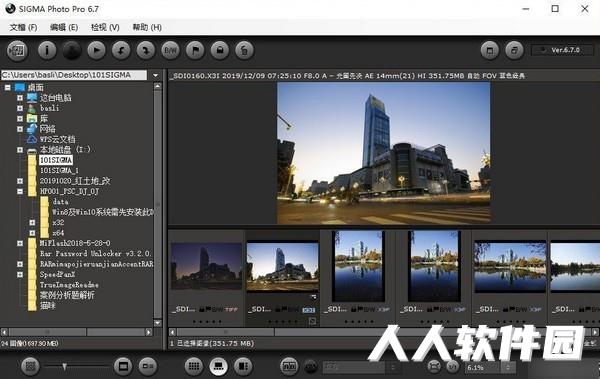Click the small thumbnail size button
The width and height of the screenshot is (600, 379).
[30, 366]
